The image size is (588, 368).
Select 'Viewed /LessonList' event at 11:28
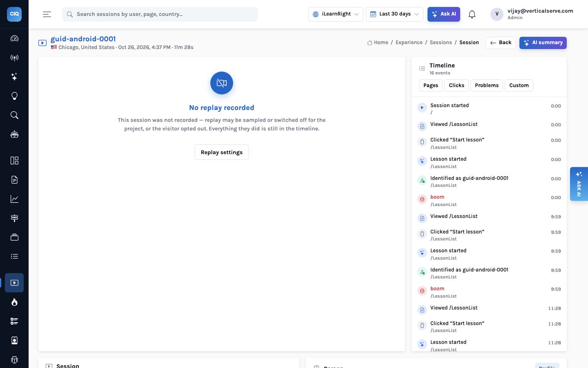489,309
